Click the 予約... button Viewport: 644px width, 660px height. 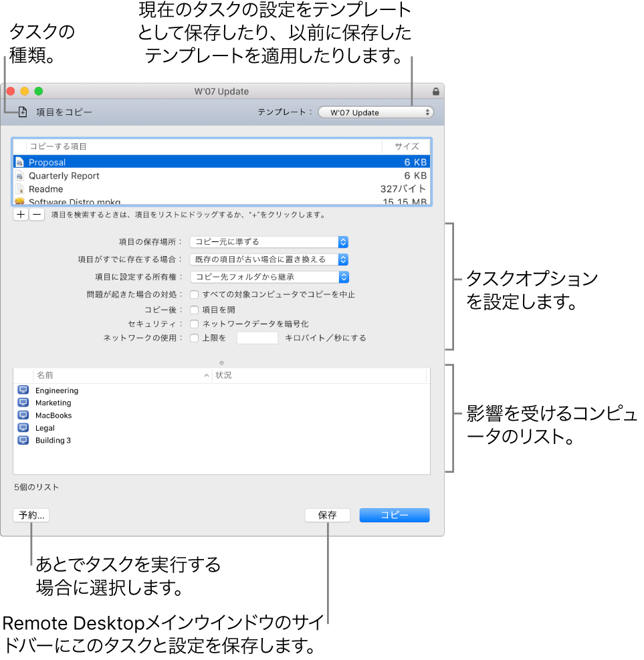tap(31, 515)
